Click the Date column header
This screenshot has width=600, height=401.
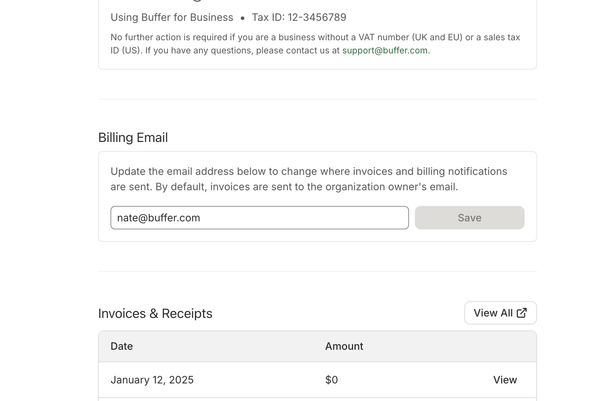121,346
